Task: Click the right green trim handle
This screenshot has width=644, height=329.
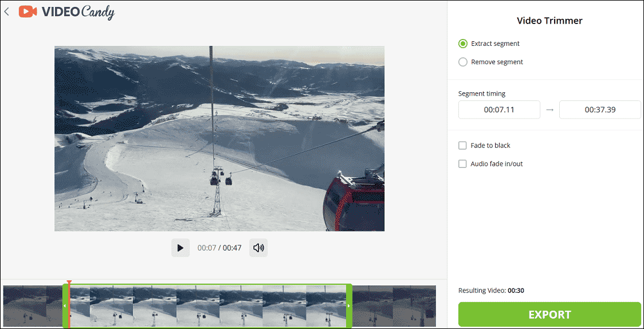Action: pyautogui.click(x=349, y=306)
